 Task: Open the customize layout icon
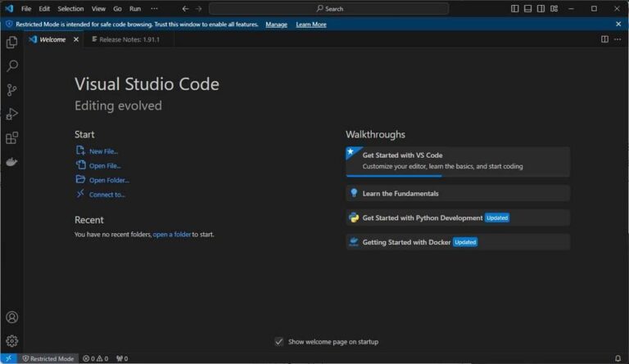coord(554,8)
